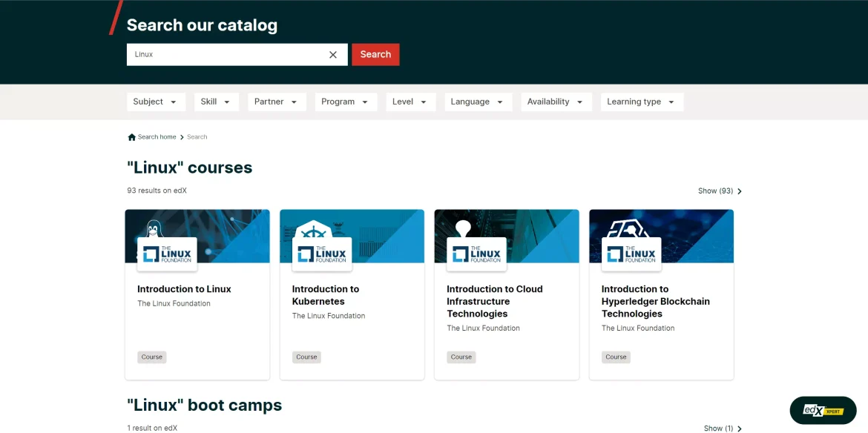
Task: Clear the search field with the X icon
Action: [x=332, y=55]
